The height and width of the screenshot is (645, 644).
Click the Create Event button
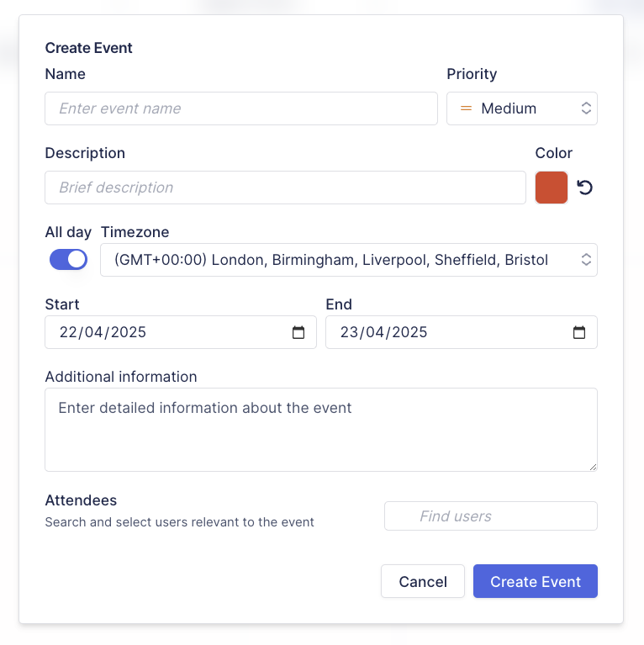[535, 581]
